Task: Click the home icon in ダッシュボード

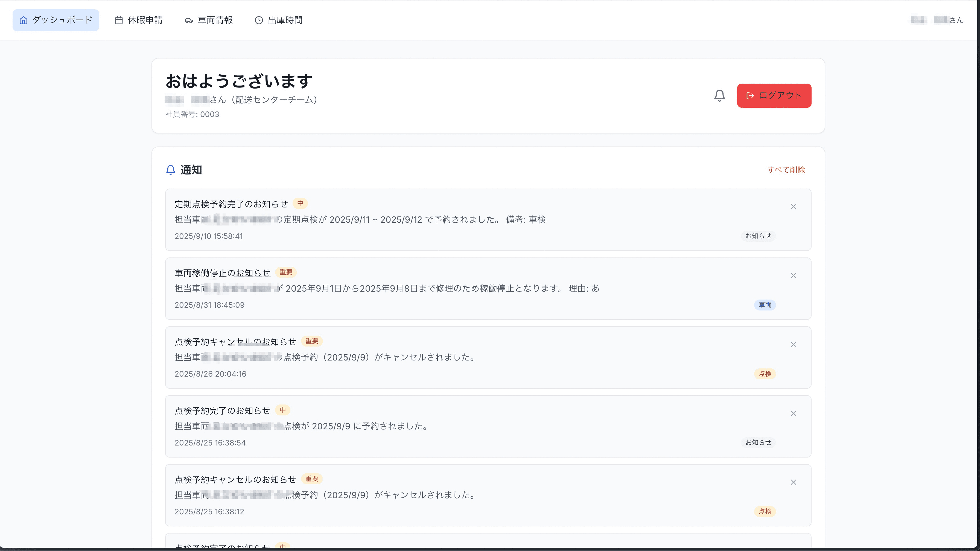Action: tap(24, 20)
